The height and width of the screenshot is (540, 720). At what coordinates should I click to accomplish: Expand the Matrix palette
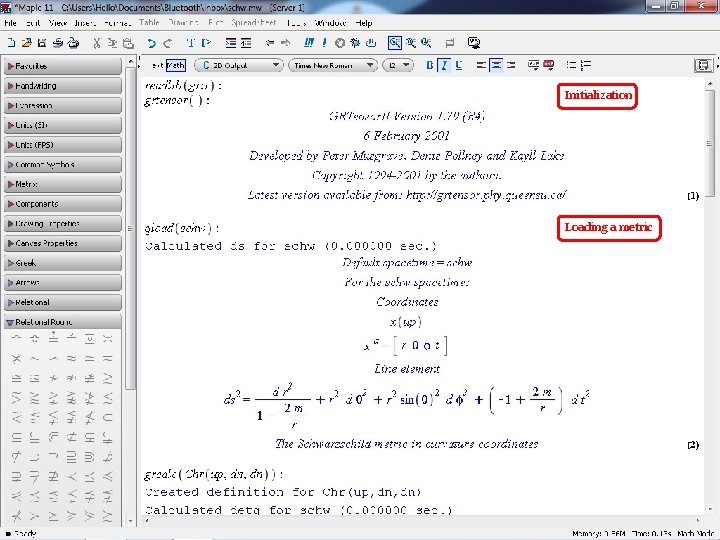pyautogui.click(x=63, y=184)
